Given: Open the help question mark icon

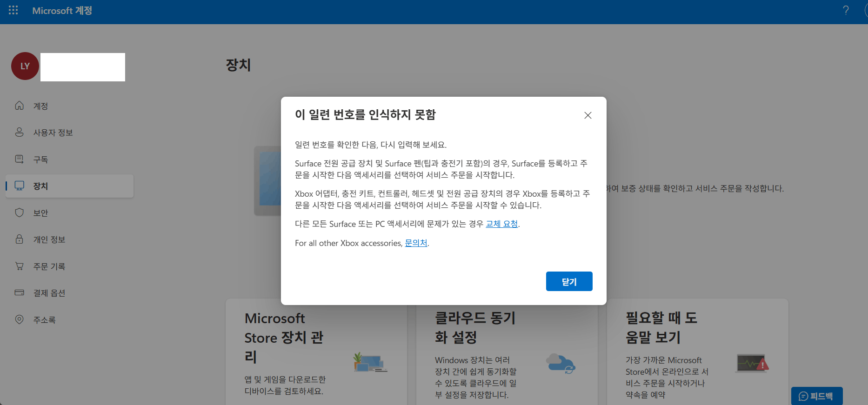Looking at the screenshot, I should 846,10.
